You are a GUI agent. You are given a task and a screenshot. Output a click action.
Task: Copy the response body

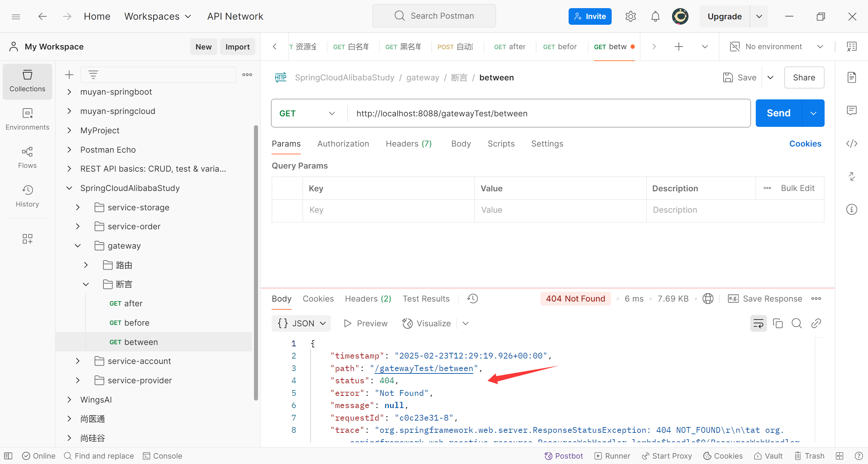[777, 323]
